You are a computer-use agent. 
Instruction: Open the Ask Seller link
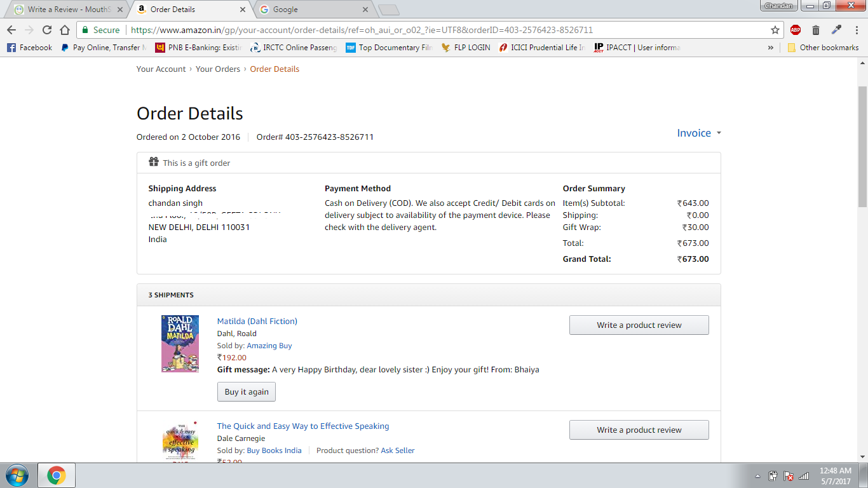click(x=397, y=451)
